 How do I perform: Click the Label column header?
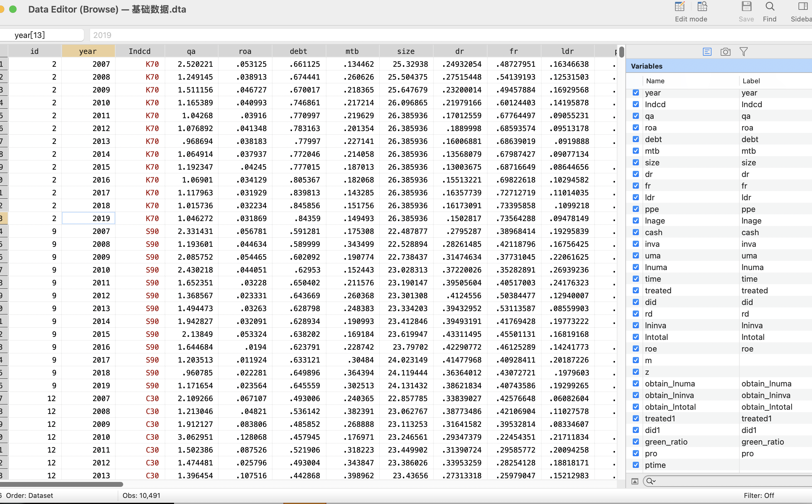[751, 81]
